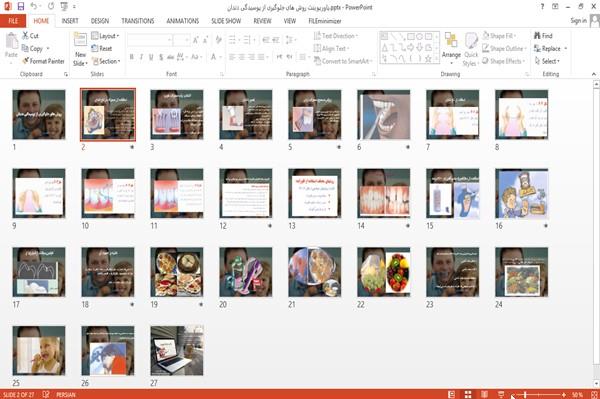
Task: Open the Align Text dropdown
Action: point(331,48)
